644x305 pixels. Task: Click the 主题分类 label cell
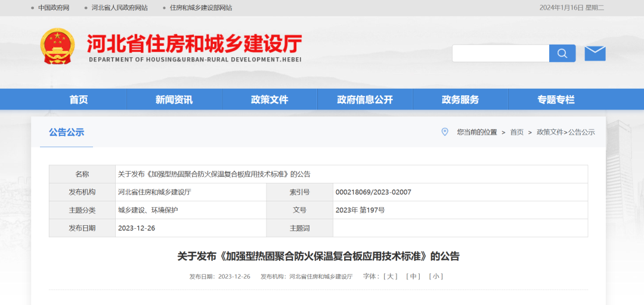(x=82, y=210)
